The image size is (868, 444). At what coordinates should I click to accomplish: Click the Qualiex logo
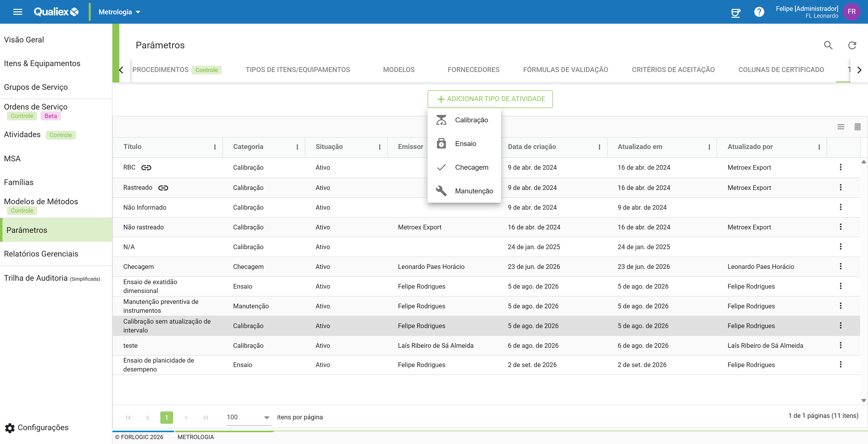56,12
